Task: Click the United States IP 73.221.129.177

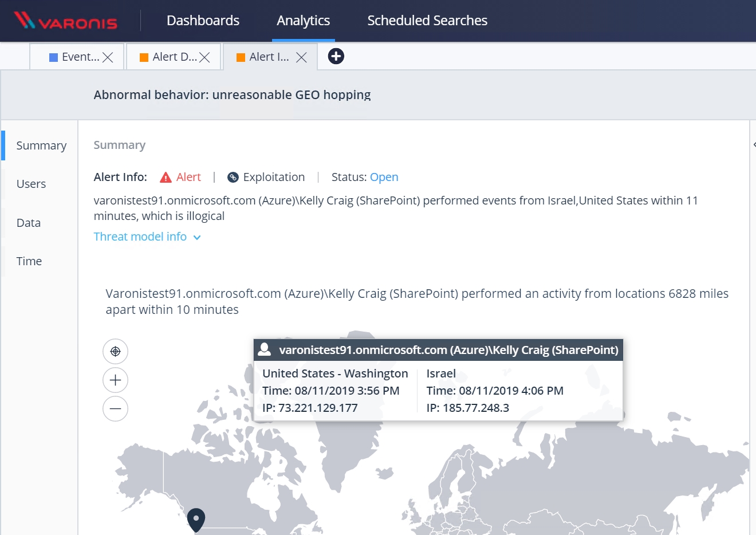Action: (x=310, y=408)
